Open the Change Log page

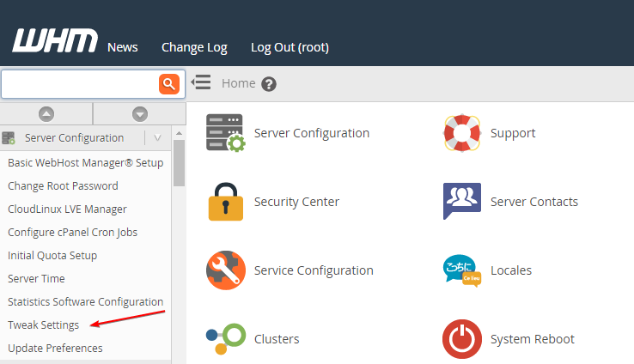(x=194, y=48)
